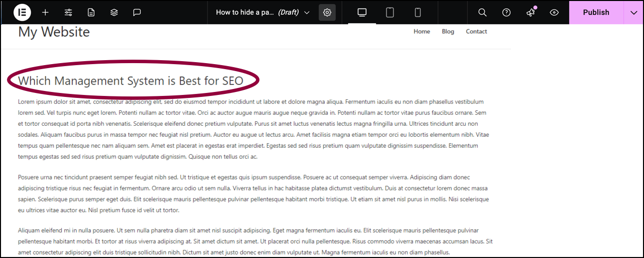The width and height of the screenshot is (644, 258).
Task: Open the Notes comment icon
Action: tap(137, 12)
